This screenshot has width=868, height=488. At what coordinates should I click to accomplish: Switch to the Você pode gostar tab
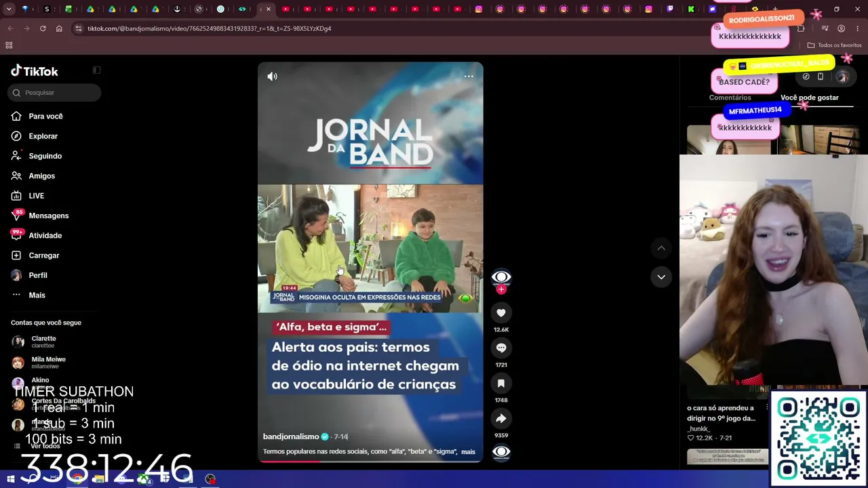click(810, 98)
